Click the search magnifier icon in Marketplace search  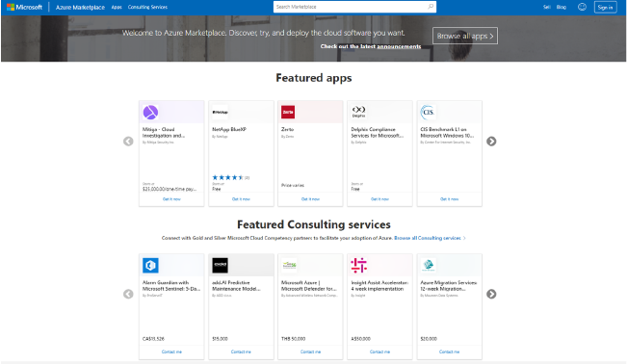[x=431, y=7]
